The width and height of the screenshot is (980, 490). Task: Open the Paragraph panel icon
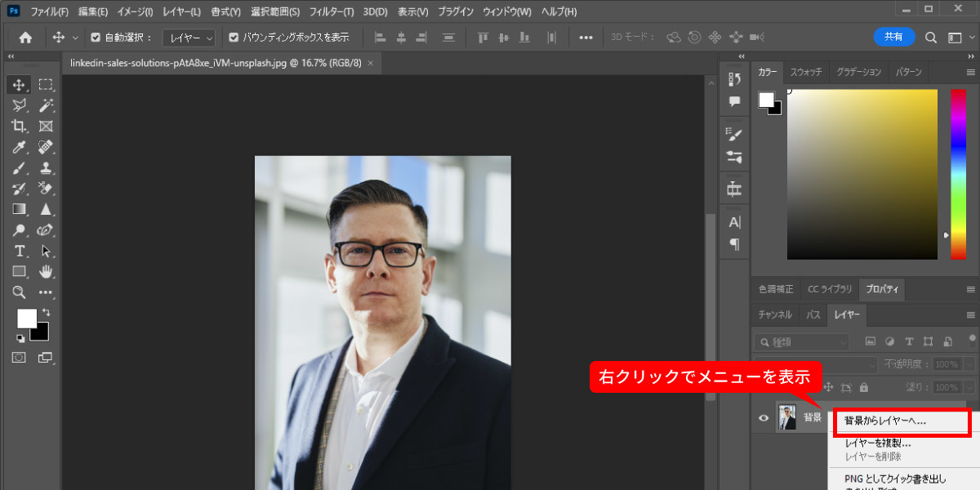coord(734,244)
